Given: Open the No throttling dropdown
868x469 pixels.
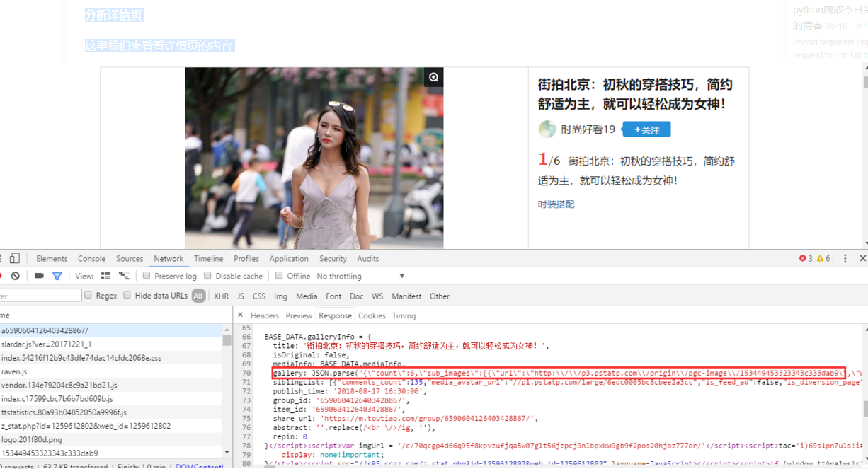Looking at the screenshot, I should coord(361,276).
